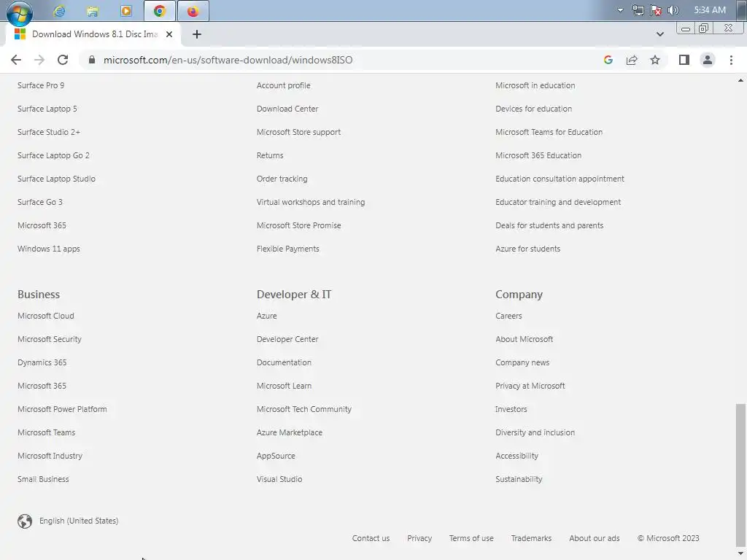This screenshot has height=560, width=747.
Task: Open the Surface Pro 9 link
Action: click(41, 86)
